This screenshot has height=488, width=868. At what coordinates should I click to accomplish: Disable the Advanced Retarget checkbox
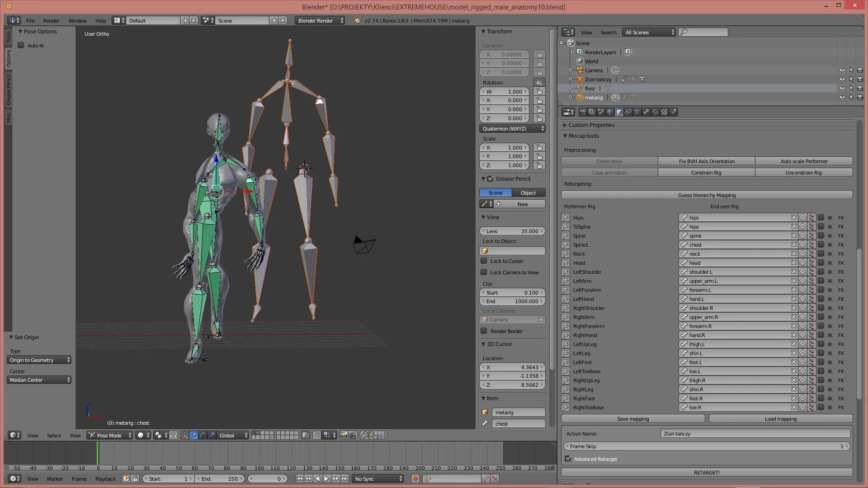click(x=568, y=459)
